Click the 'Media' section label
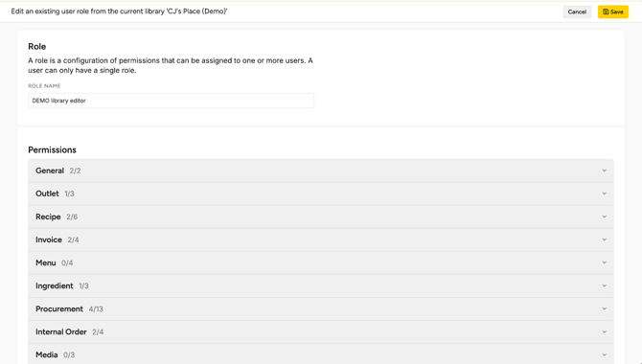 [x=46, y=354]
